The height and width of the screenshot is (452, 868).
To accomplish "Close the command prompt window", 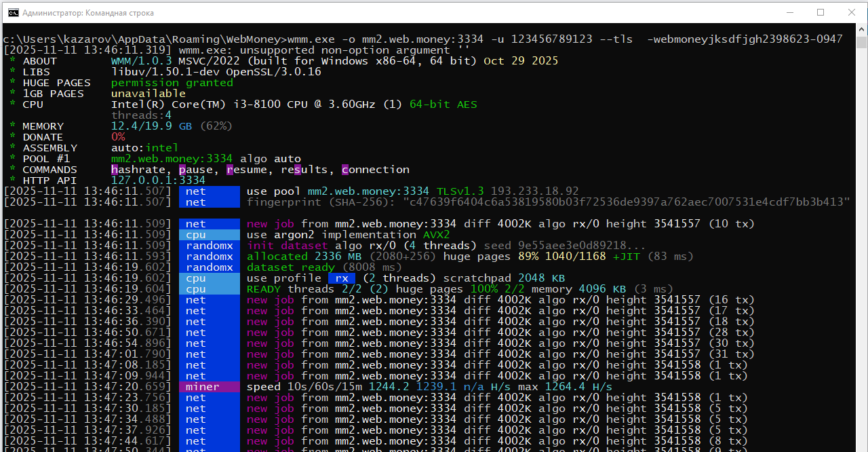I will pos(852,13).
